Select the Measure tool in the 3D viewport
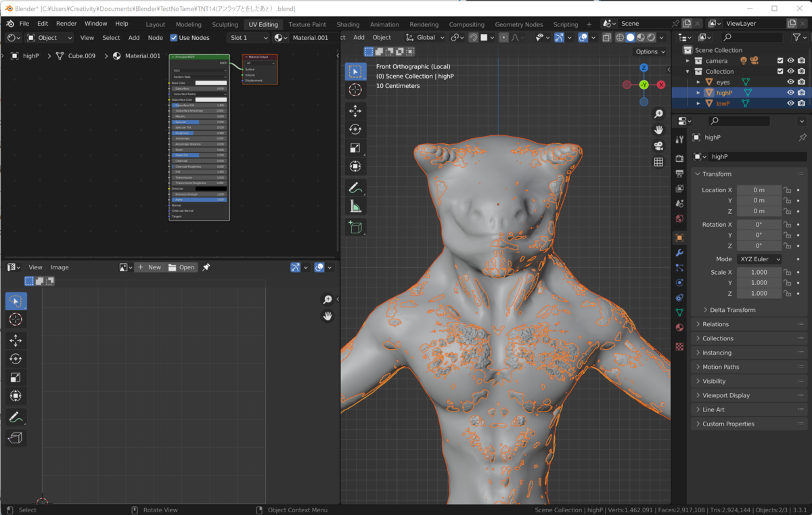Viewport: 812px width, 515px height. click(355, 206)
